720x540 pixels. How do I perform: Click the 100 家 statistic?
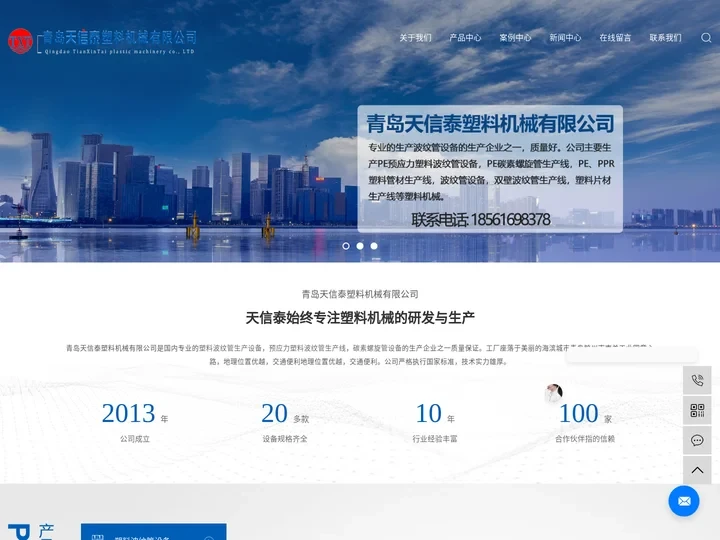click(585, 413)
